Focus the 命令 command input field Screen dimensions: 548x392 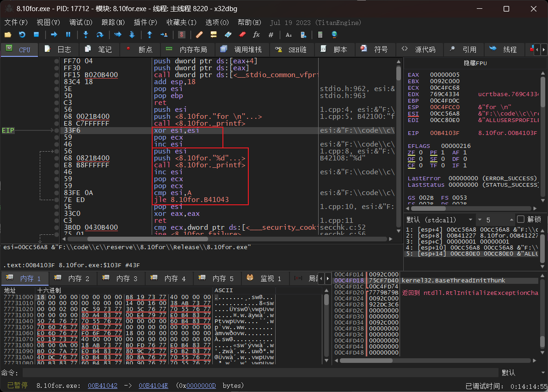[260, 373]
